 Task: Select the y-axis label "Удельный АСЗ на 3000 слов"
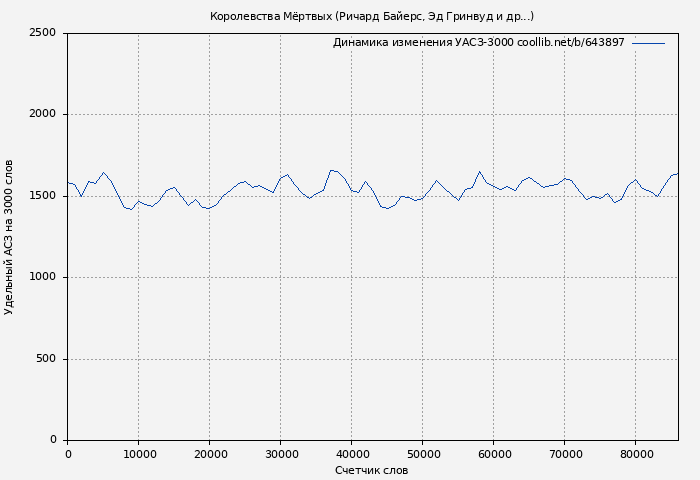[10, 237]
